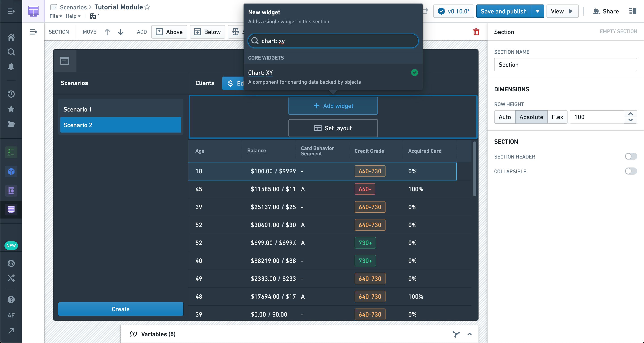Open Save and publish dropdown arrow
Screen dimensions: 644x343
(x=538, y=11)
